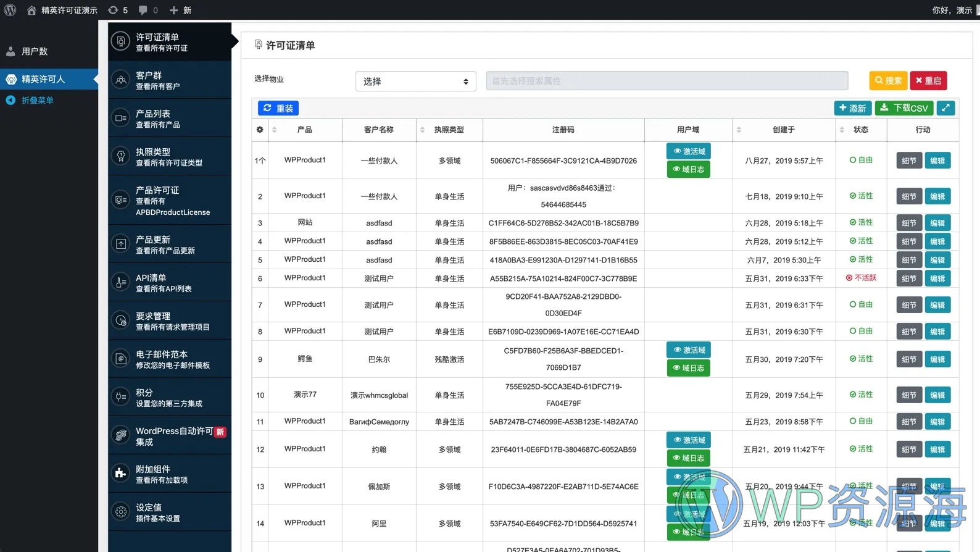The image size is (980, 552).
Task: Click the home icon beside 精英许可证演示
Action: coord(31,10)
